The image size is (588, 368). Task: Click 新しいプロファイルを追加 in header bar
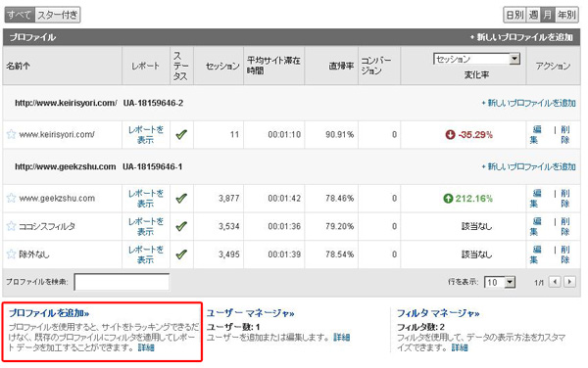click(x=521, y=37)
